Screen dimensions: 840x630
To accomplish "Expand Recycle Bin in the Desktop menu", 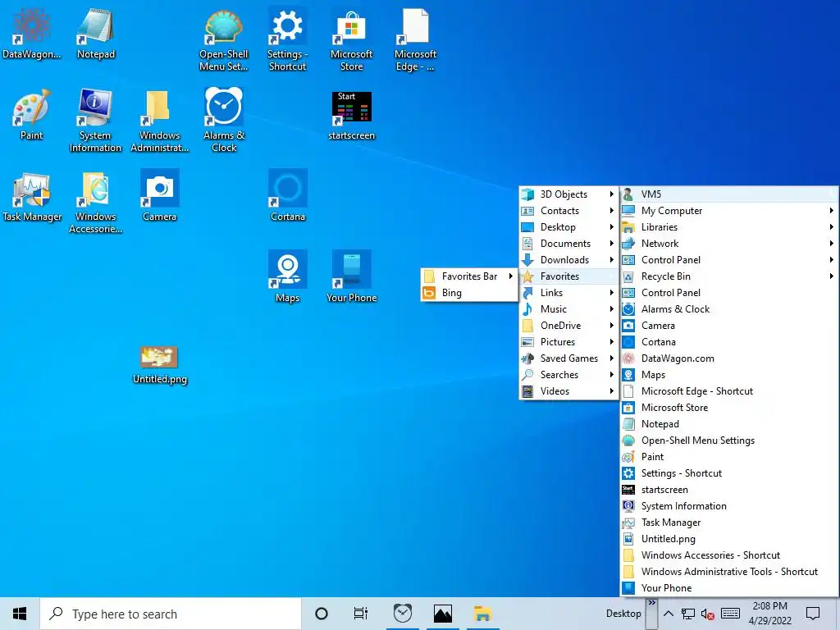I will tap(729, 276).
